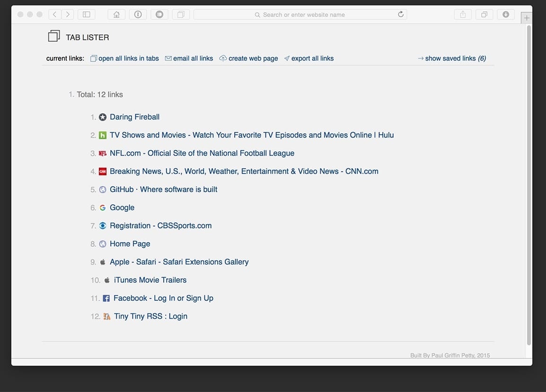The image size is (546, 392).
Task: Open GitHub Where software is built link
Action: pos(164,190)
